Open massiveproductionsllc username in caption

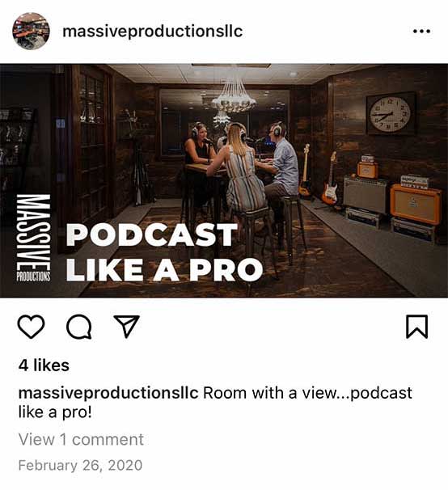coord(108,393)
